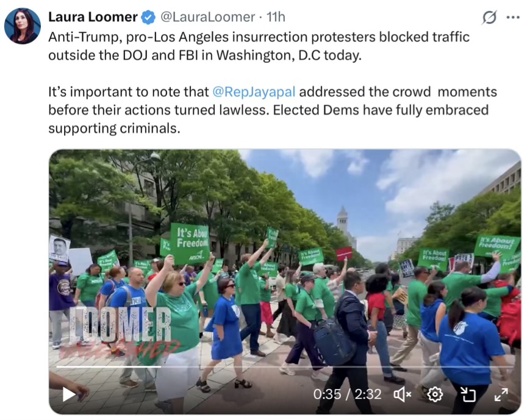Click the Laura Loomer display name
The height and width of the screenshot is (420, 524).
(93, 17)
